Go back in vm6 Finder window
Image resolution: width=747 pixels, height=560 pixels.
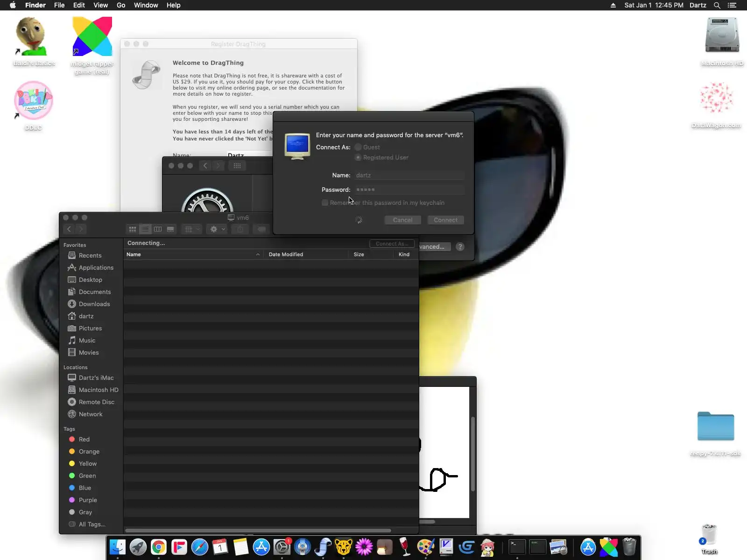[x=69, y=229]
